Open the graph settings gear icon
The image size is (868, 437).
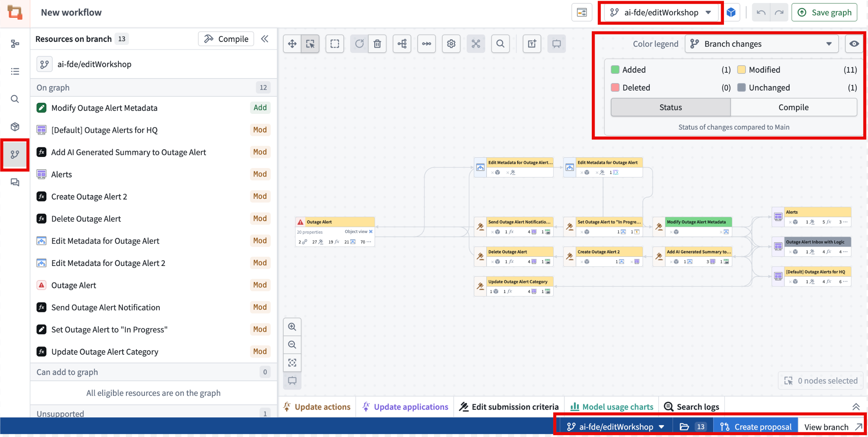point(451,44)
